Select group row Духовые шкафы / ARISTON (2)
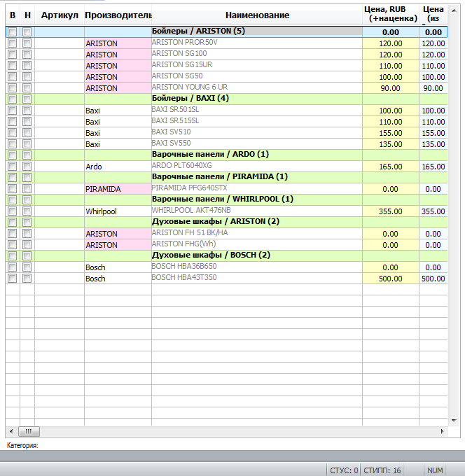The image size is (465, 476). click(226, 222)
